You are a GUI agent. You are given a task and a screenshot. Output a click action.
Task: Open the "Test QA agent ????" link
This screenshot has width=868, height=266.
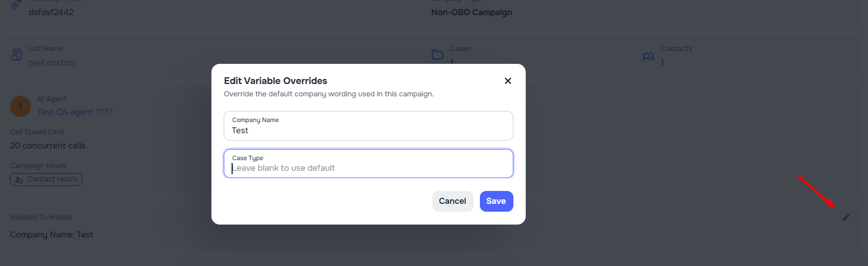point(75,112)
